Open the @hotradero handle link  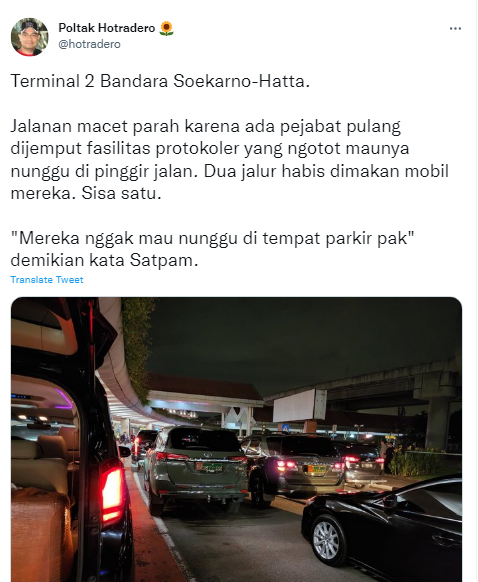click(x=89, y=44)
